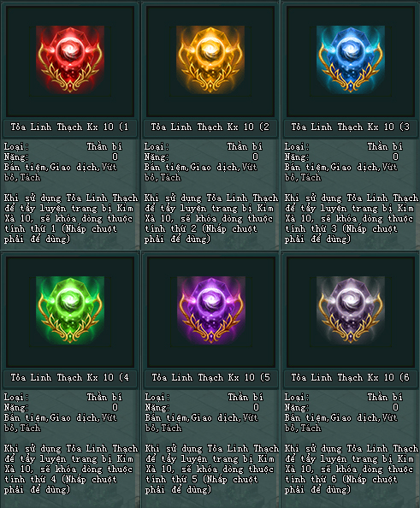Image resolution: width=420 pixels, height=508 pixels.
Task: Select the Tỏa Linh Thạch Kx 10 (4 title
Action: click(69, 378)
